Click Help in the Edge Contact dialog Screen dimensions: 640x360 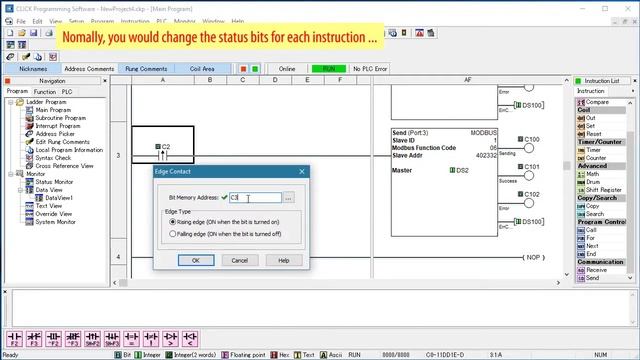click(x=284, y=260)
